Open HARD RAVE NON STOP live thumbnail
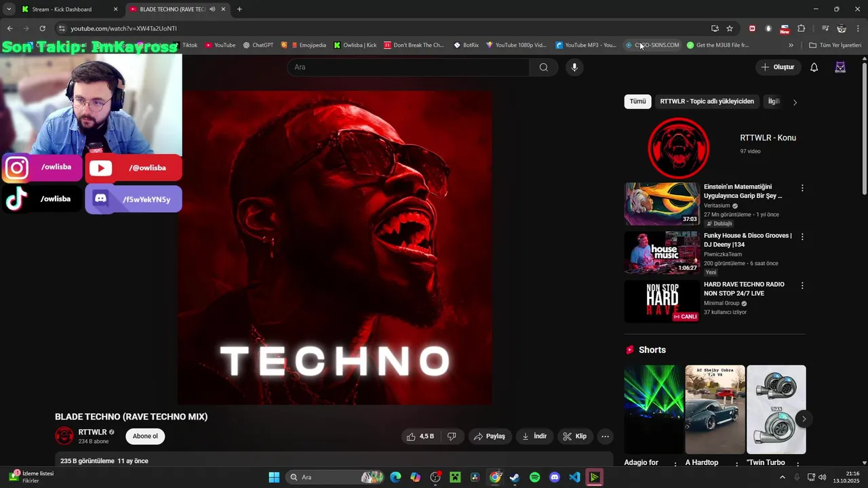This screenshot has width=868, height=488. click(662, 302)
